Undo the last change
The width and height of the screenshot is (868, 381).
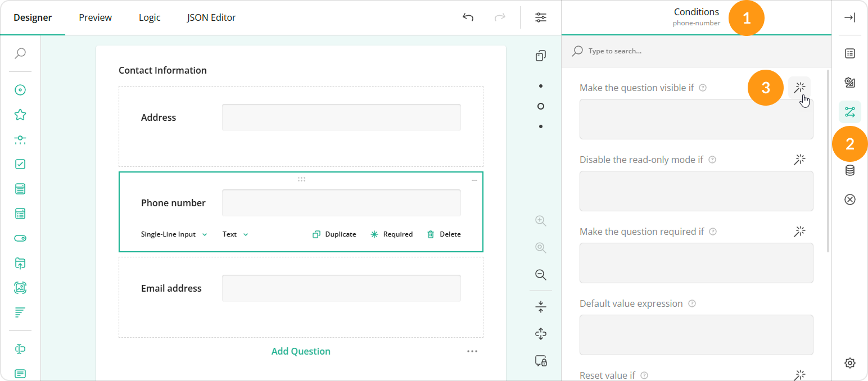tap(468, 17)
